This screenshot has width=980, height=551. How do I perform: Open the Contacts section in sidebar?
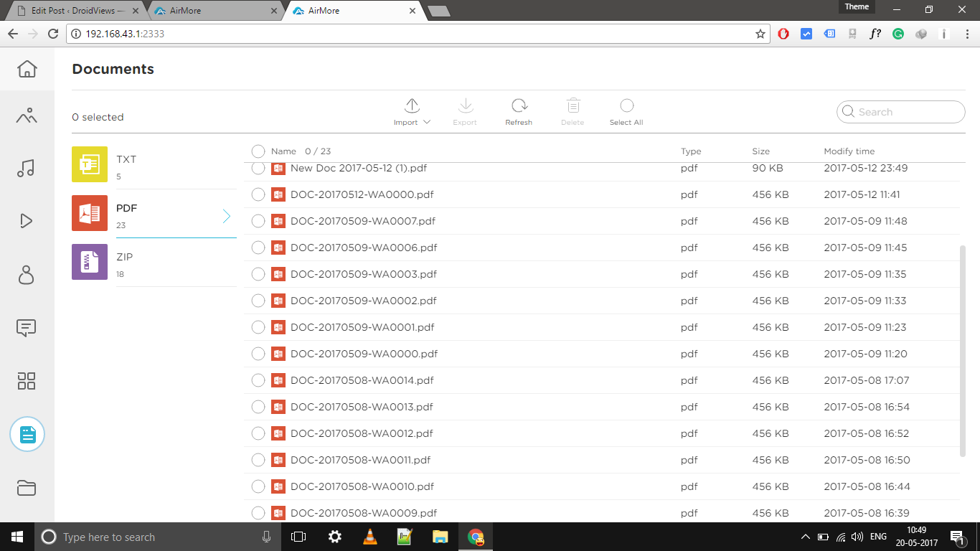point(26,275)
